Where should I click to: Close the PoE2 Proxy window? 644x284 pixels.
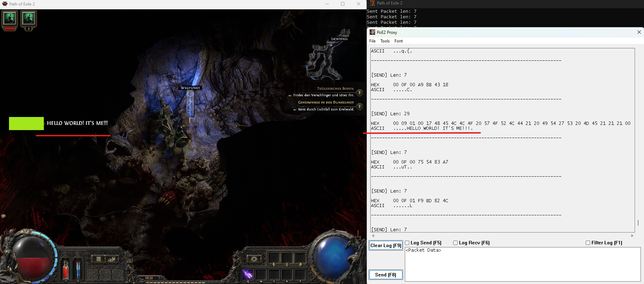click(639, 32)
